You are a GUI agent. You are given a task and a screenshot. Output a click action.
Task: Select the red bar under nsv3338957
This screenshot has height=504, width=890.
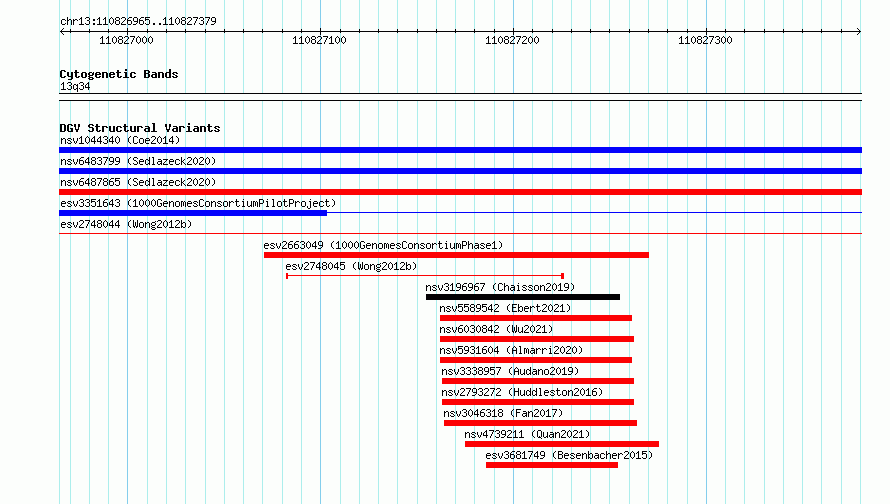point(538,381)
